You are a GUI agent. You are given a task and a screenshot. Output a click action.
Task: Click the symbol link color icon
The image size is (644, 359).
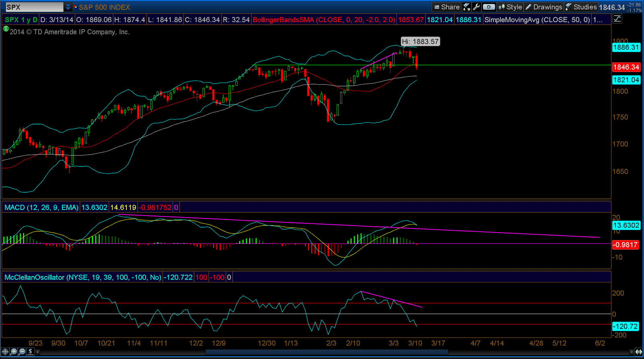tap(75, 7)
